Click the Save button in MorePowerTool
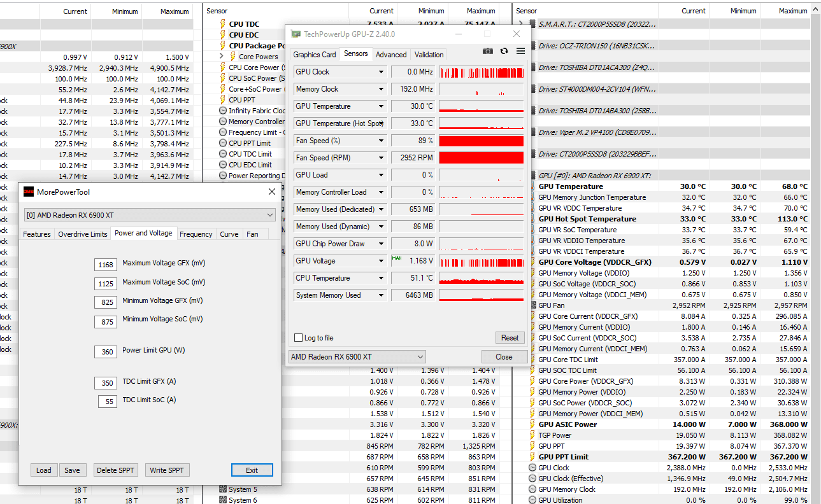 [x=73, y=470]
